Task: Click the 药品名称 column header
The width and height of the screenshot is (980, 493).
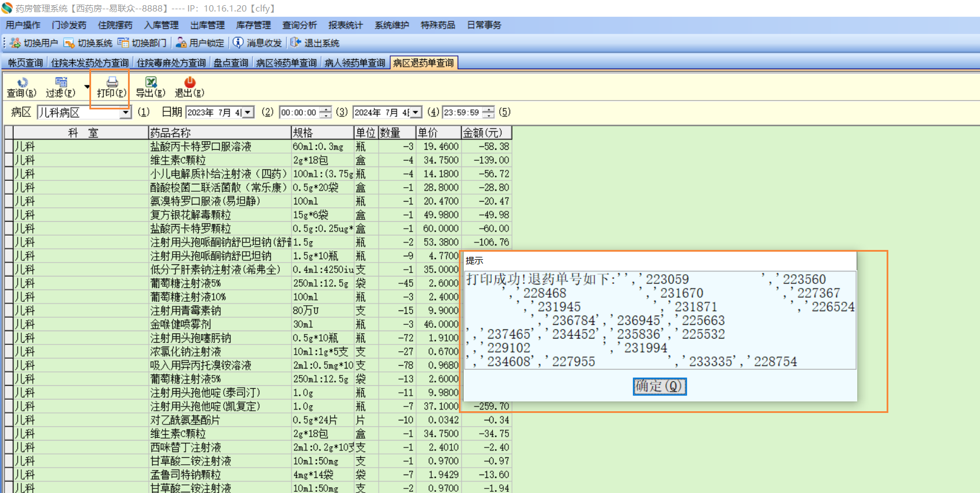Action: coord(220,133)
